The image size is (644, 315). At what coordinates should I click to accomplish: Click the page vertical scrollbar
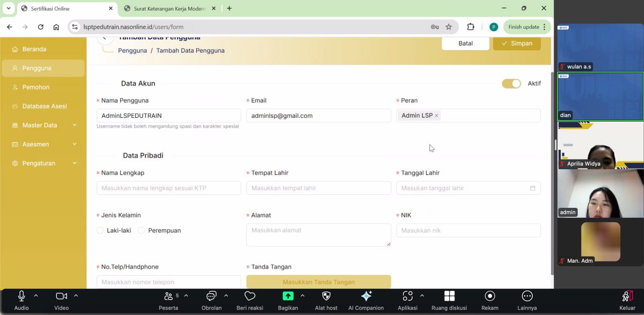[x=552, y=171]
